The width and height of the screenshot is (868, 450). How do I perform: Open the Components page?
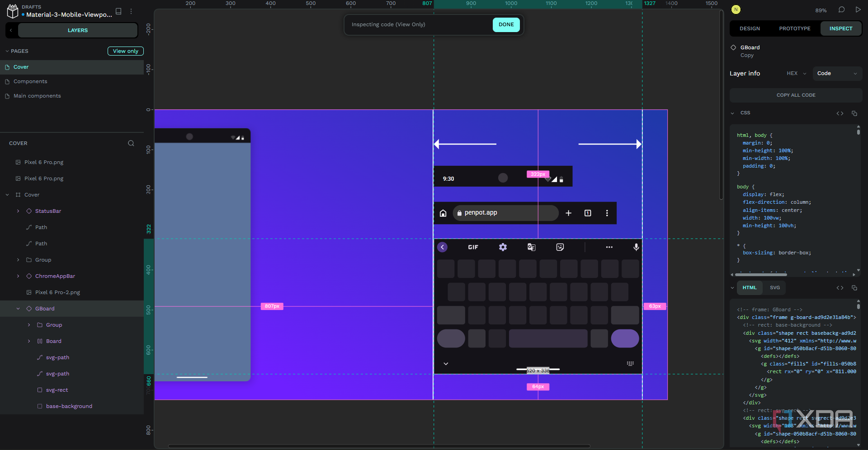click(72, 81)
